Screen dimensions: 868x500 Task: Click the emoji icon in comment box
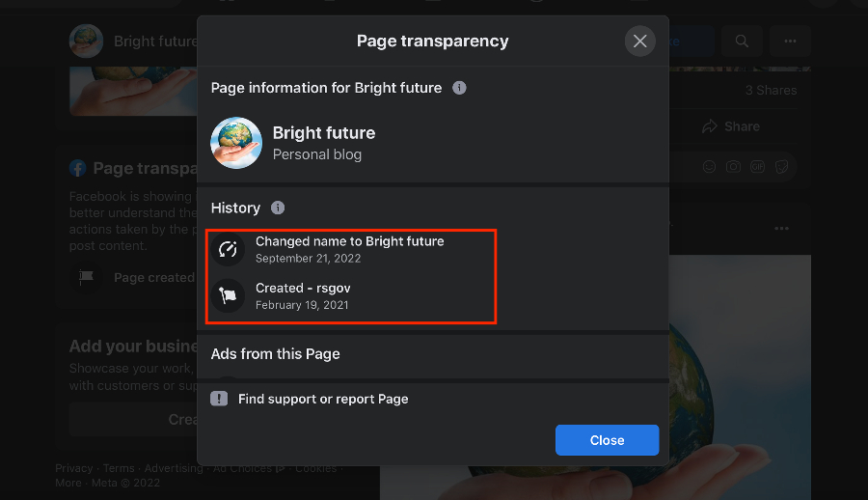pos(709,167)
